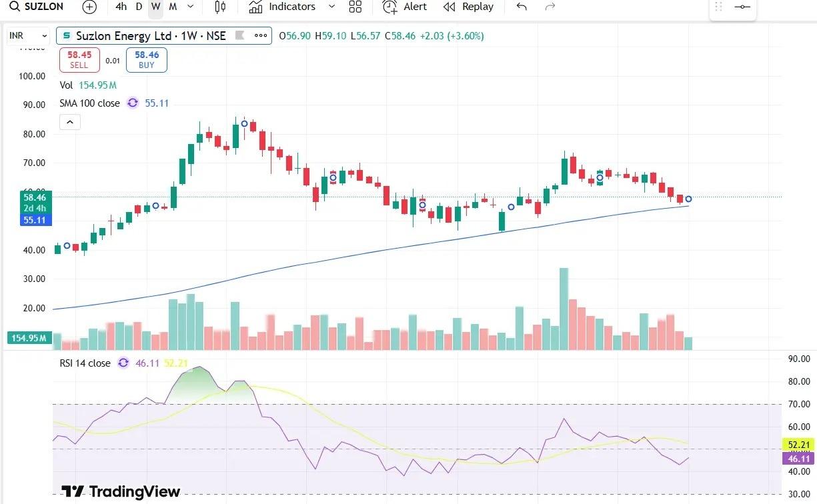This screenshot has width=817, height=504.
Task: Click the H59.10 high value
Action: (330, 36)
